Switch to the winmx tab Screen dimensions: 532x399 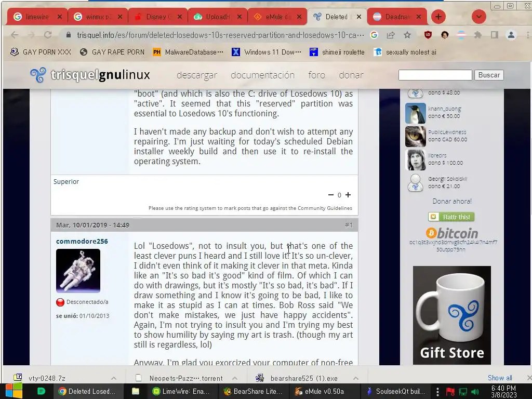pyautogui.click(x=97, y=17)
